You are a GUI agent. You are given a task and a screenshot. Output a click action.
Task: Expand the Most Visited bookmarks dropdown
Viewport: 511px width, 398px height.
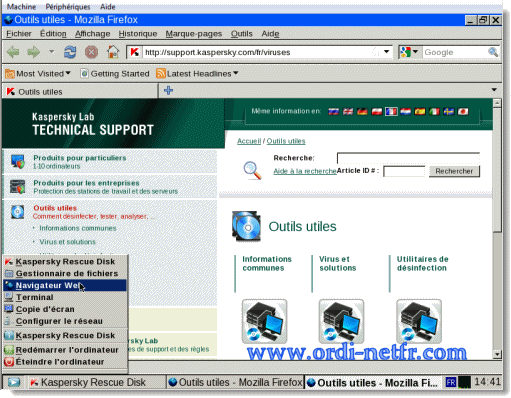[x=38, y=73]
